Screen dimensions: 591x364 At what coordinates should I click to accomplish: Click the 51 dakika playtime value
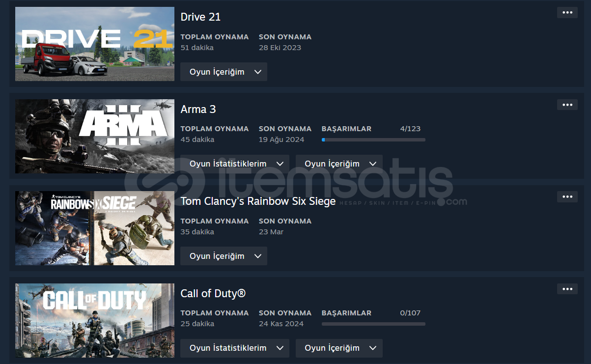(197, 48)
